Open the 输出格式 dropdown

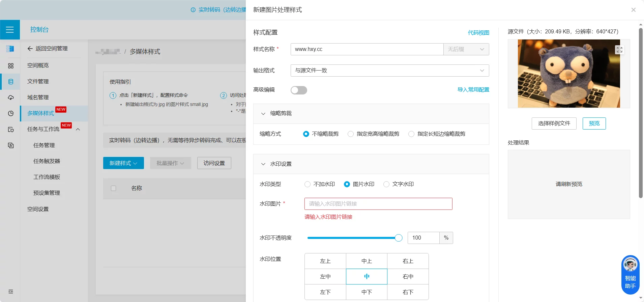click(x=389, y=71)
